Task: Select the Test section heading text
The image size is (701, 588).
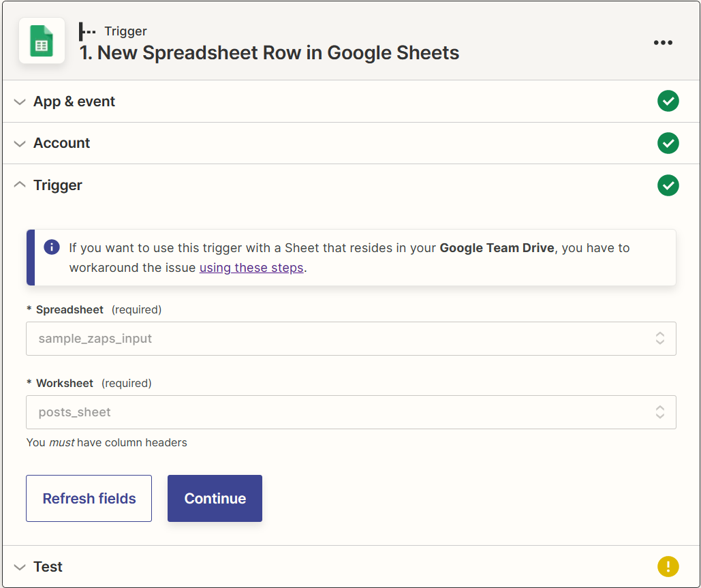Action: (x=48, y=567)
